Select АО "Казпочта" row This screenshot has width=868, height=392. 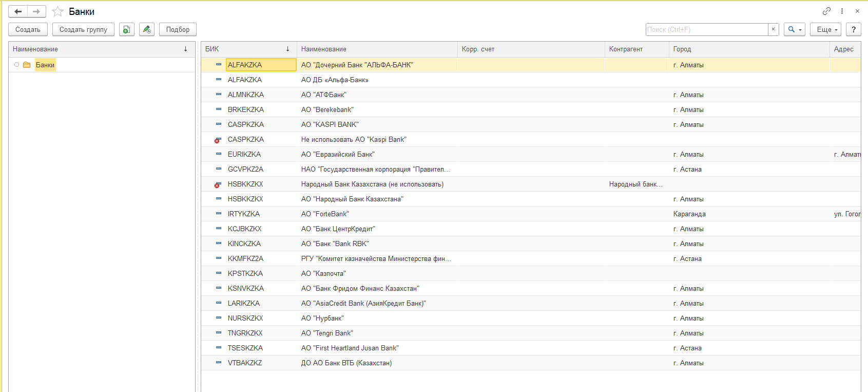[x=531, y=273]
